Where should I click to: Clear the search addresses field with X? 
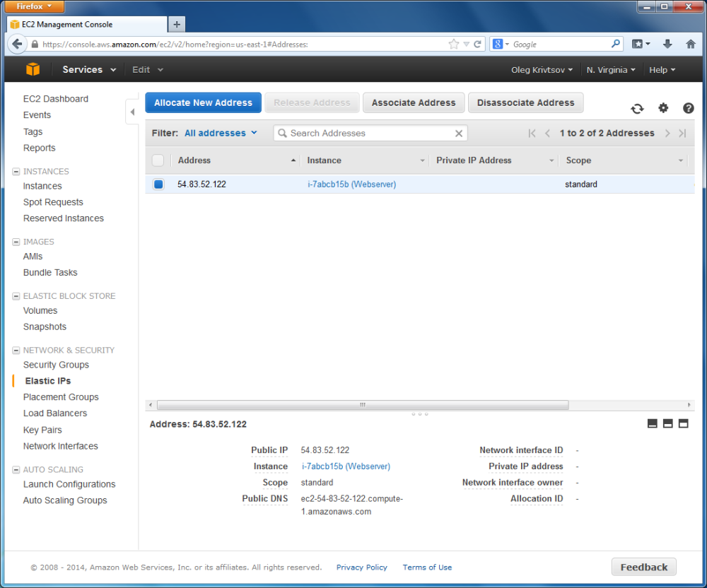pos(459,134)
